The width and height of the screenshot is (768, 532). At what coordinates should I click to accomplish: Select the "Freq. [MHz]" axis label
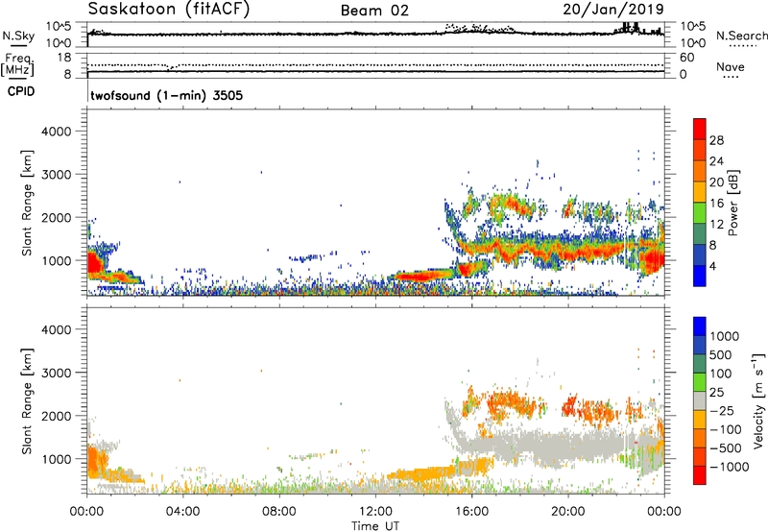pos(18,64)
